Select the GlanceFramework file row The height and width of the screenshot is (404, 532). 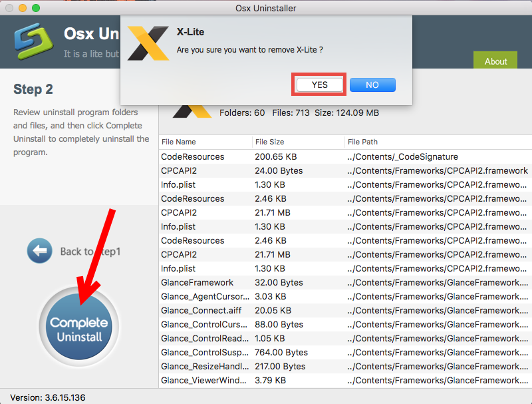pos(197,282)
